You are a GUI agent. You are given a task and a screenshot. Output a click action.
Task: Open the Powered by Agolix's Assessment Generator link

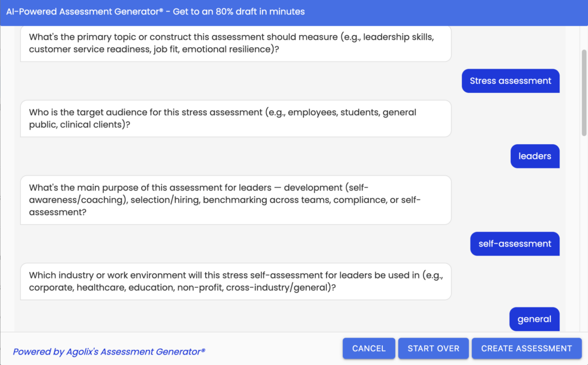point(109,352)
